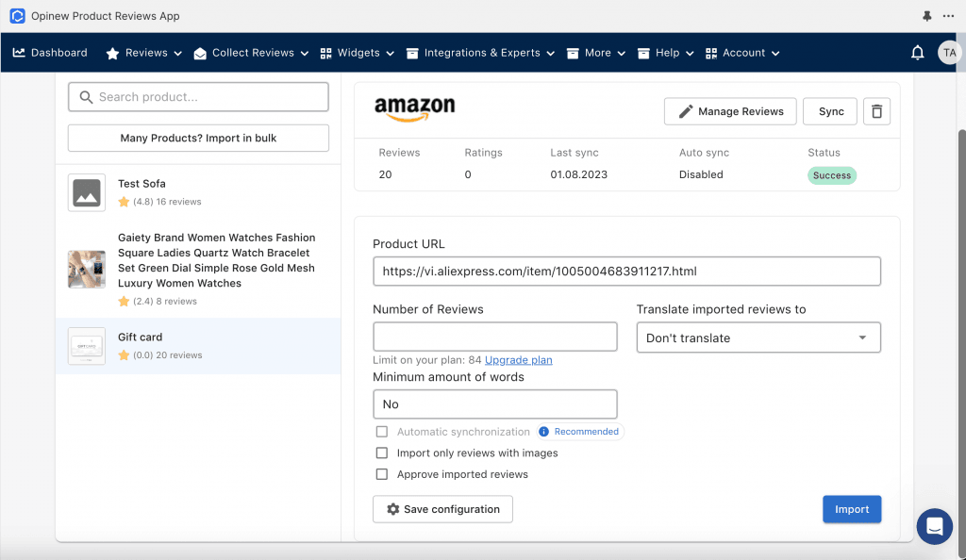Select the Gaiety Brand Women Watches product
966x560 pixels.
coord(198,269)
